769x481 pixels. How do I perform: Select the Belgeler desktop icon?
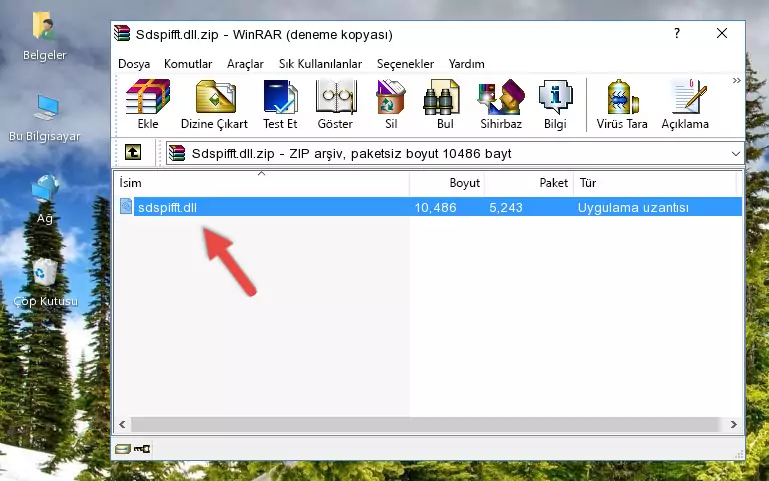44,37
